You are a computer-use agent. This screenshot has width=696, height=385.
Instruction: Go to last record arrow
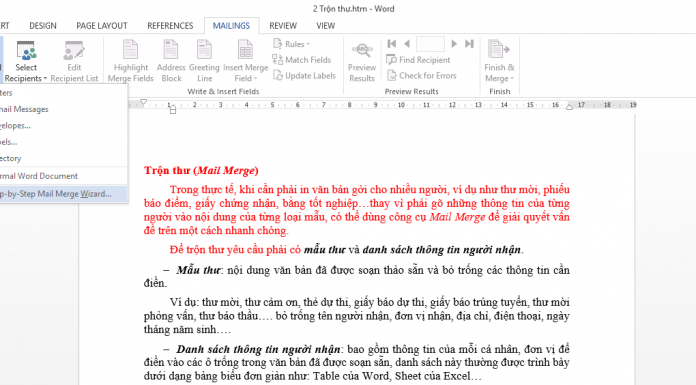pyautogui.click(x=469, y=44)
